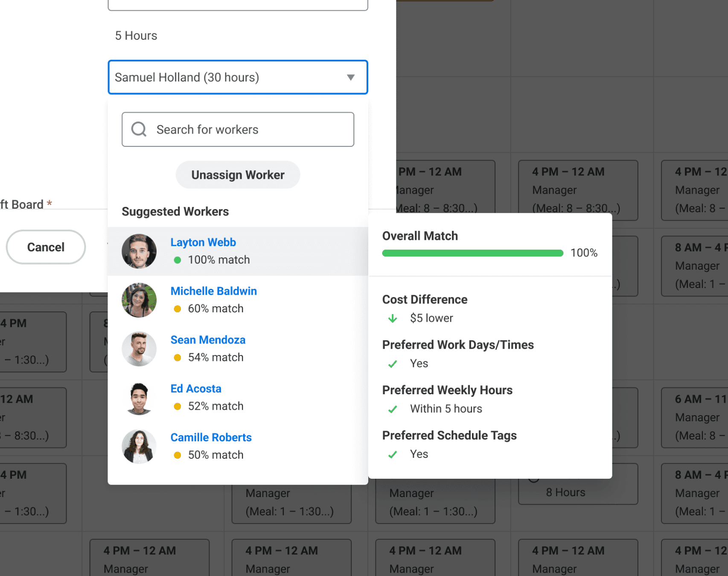Click the Unassign Worker button

coord(238,175)
